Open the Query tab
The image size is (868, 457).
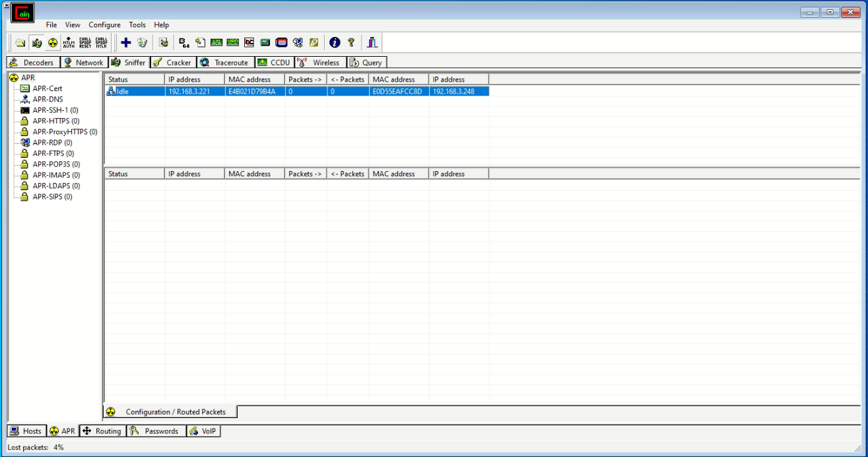[x=366, y=63]
